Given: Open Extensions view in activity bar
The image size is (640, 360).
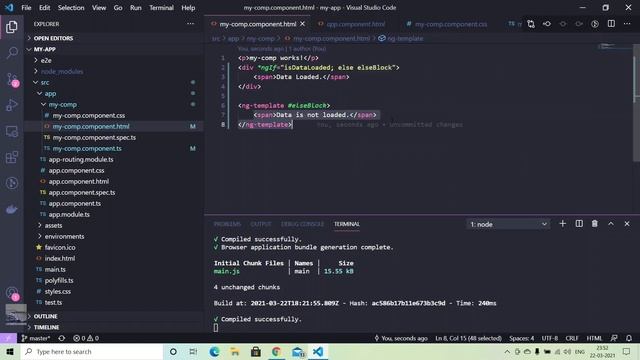Looking at the screenshot, I should [x=11, y=157].
